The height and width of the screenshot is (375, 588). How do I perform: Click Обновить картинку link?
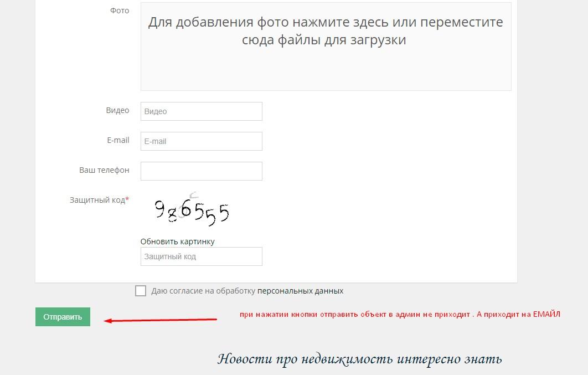[x=177, y=242]
